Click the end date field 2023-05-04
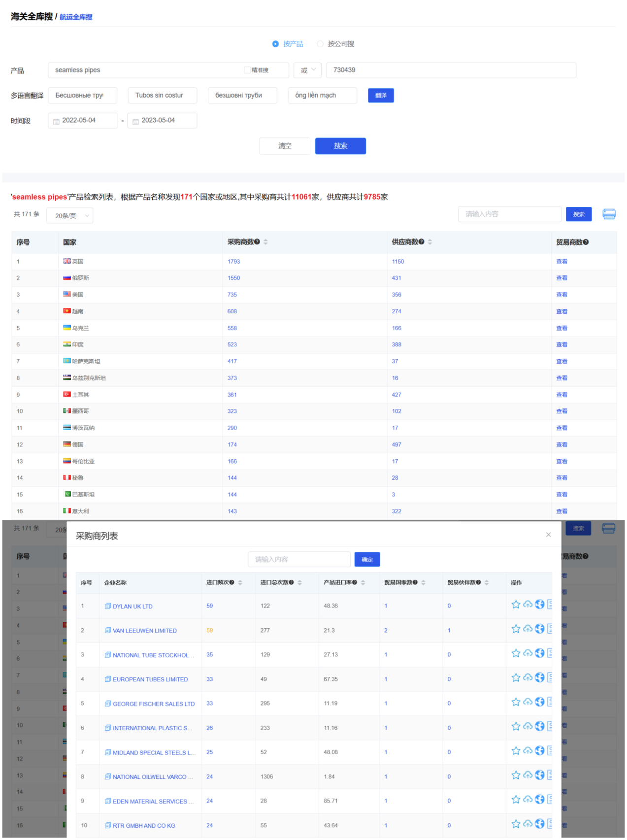 [162, 121]
